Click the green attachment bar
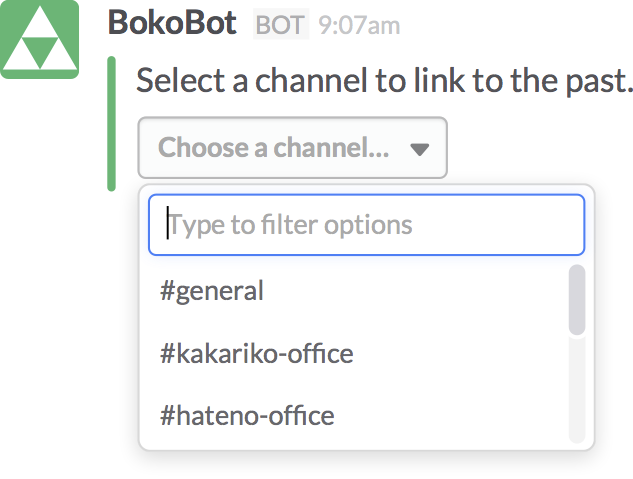 tap(112, 123)
